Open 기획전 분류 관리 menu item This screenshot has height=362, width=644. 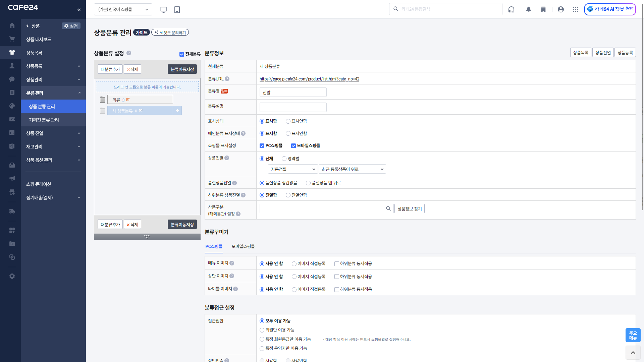[44, 120]
